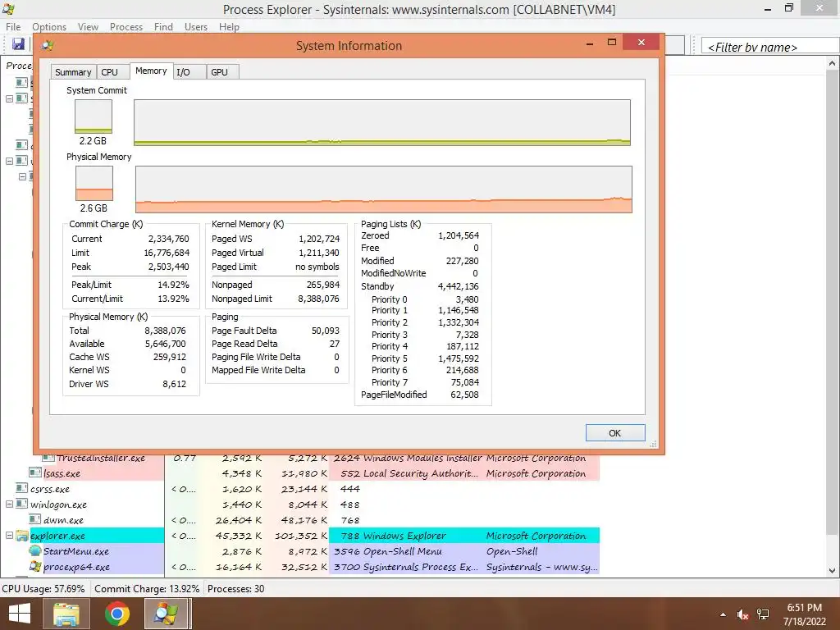Click the csrss.exe process icon

coord(22,488)
